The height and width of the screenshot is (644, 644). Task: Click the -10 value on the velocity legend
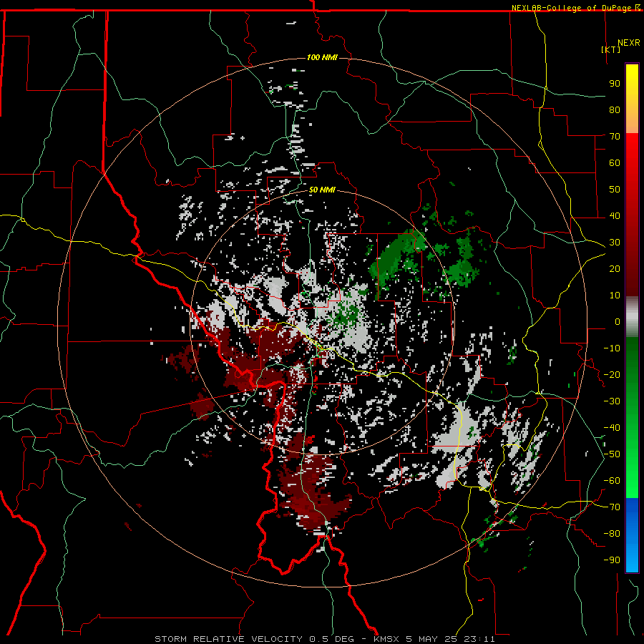(x=612, y=348)
